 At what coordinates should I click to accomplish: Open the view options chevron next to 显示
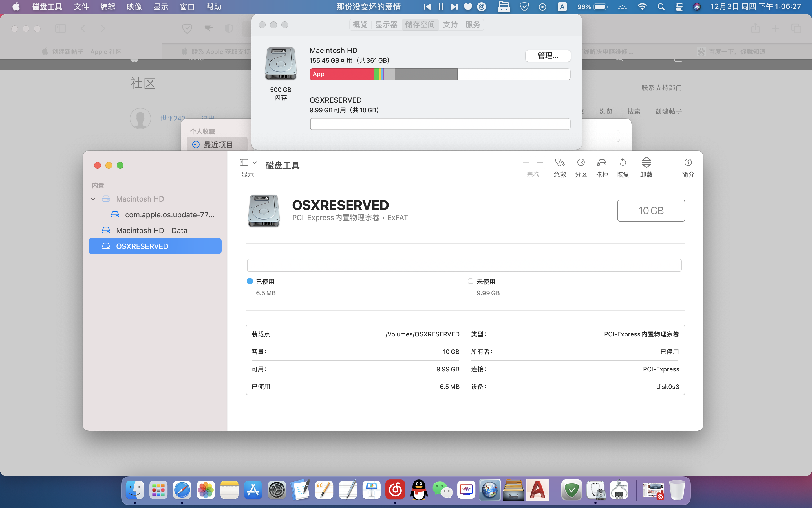[x=255, y=163]
